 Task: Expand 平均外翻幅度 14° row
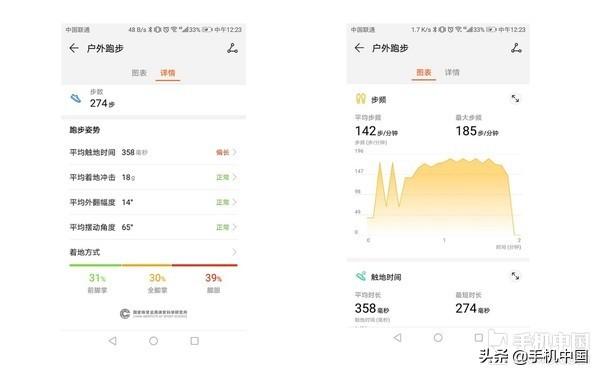[153, 202]
